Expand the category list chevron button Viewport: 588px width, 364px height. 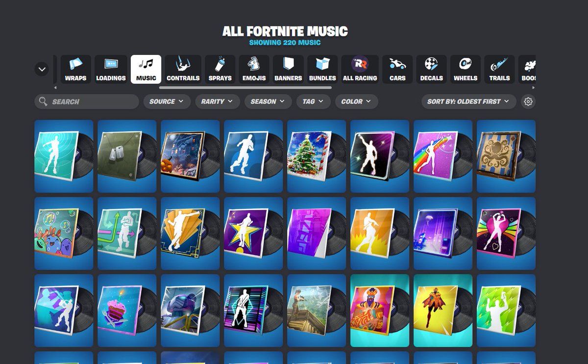pyautogui.click(x=42, y=69)
